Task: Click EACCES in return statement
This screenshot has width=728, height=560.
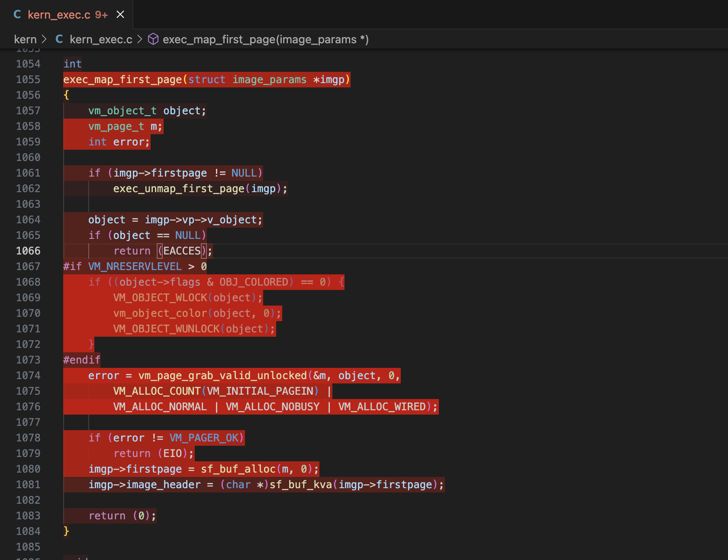Action: (182, 251)
